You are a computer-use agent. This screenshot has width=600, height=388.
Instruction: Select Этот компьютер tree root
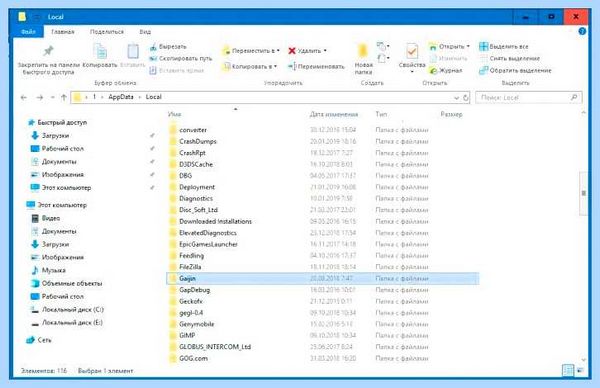click(57, 205)
